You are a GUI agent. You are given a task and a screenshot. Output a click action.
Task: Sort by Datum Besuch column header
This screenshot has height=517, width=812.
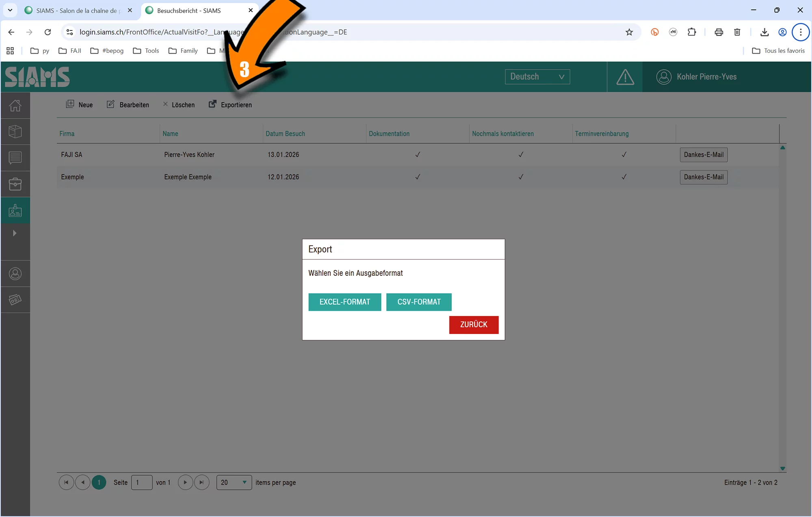click(285, 134)
